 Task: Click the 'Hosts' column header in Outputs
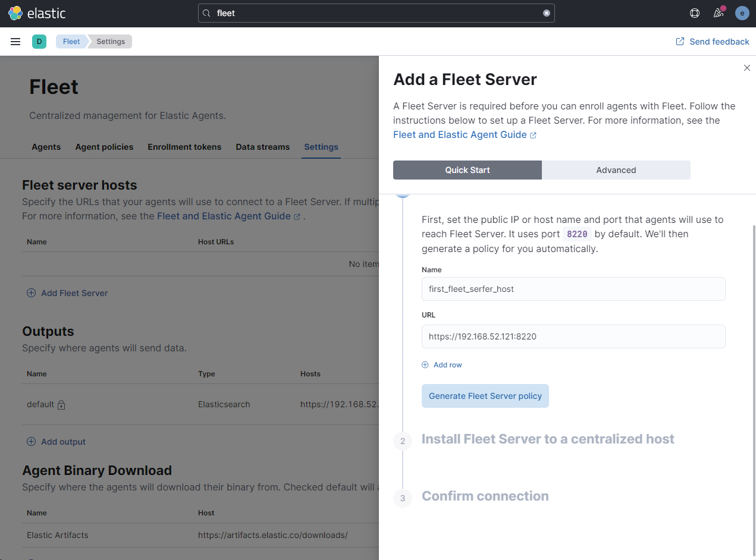(310, 374)
